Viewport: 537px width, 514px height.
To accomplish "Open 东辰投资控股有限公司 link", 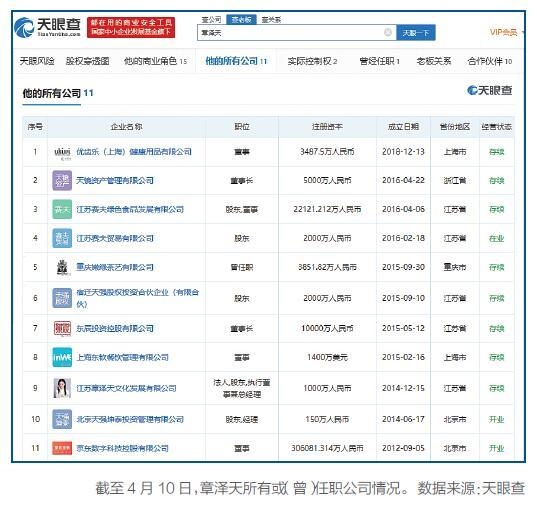I will click(x=115, y=328).
